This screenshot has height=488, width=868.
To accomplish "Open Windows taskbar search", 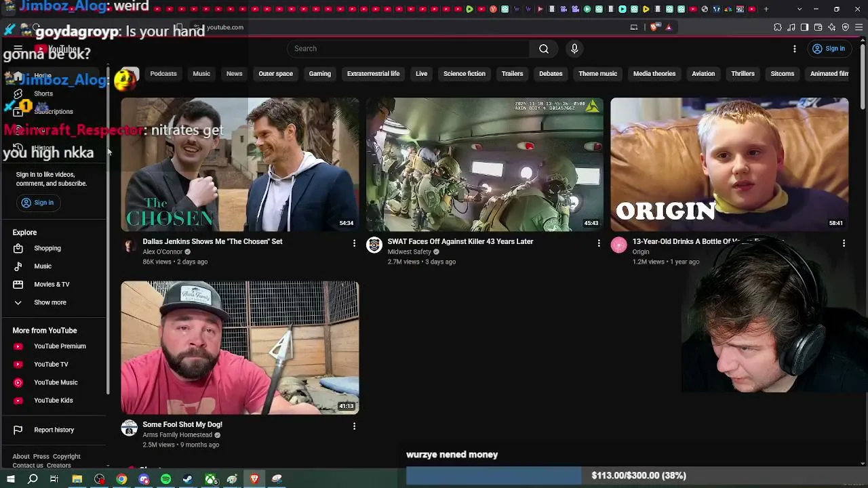I will point(33,479).
